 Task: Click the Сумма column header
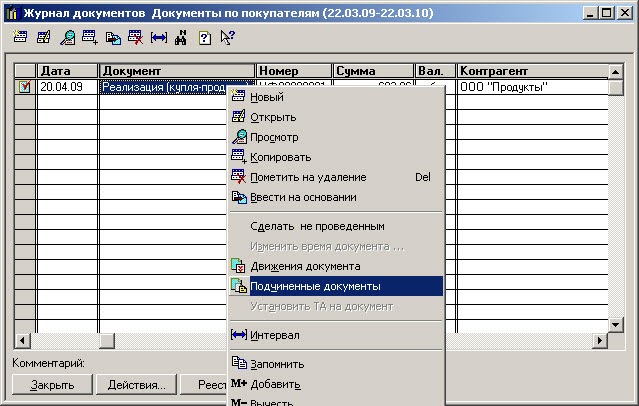pyautogui.click(x=373, y=71)
